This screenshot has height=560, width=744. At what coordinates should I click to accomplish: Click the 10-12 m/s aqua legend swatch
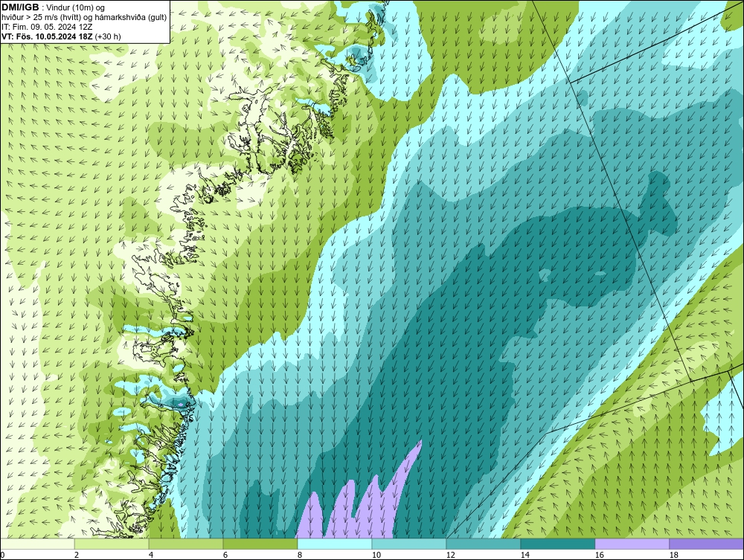click(409, 544)
